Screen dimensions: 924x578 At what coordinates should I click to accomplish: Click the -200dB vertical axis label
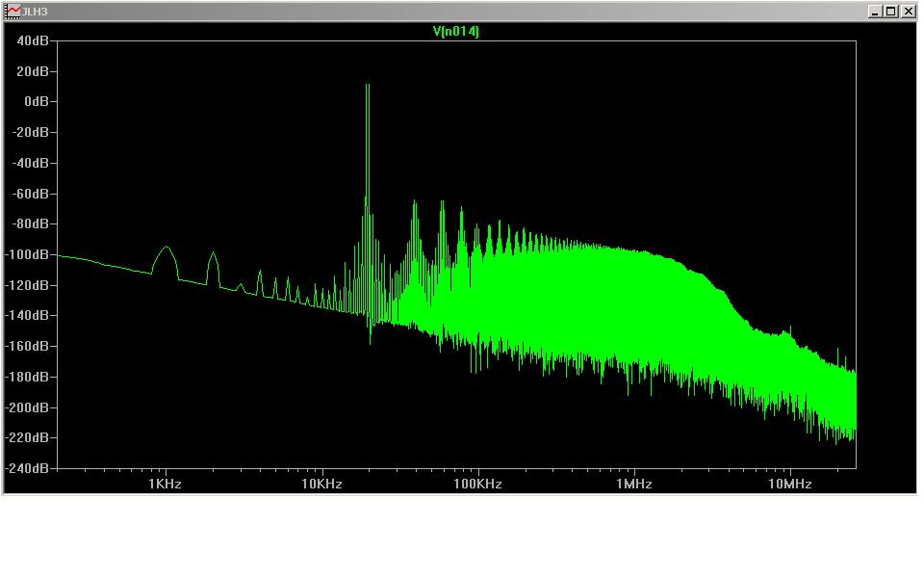tap(27, 407)
